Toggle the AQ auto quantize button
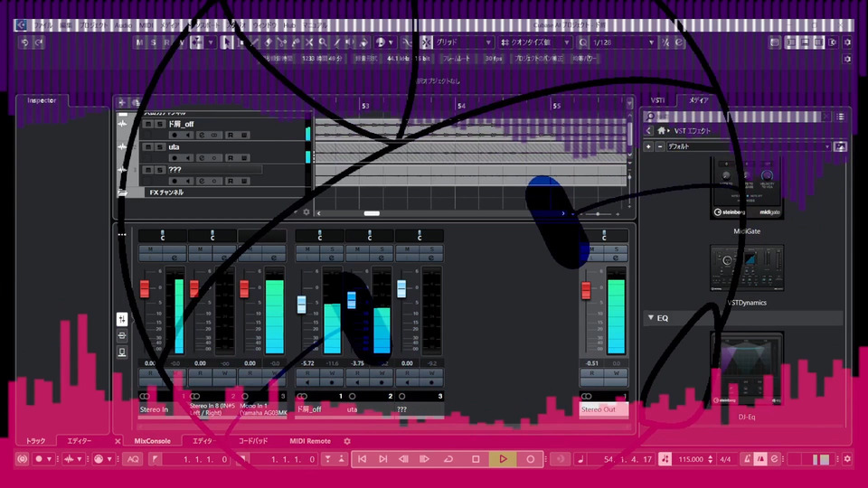This screenshot has width=868, height=488. coord(133,459)
